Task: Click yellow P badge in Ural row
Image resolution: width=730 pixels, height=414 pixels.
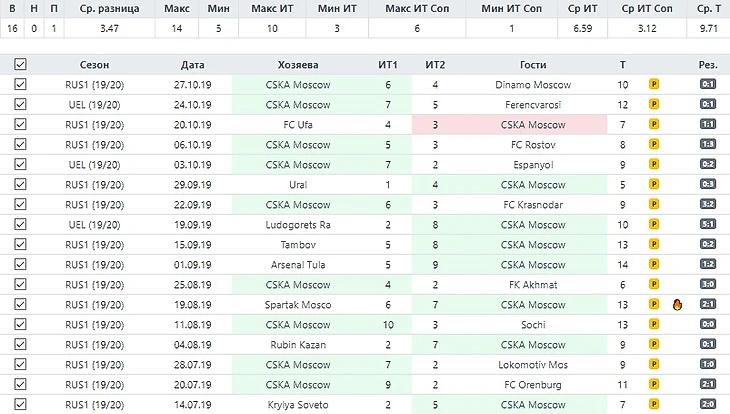Action: tap(653, 185)
